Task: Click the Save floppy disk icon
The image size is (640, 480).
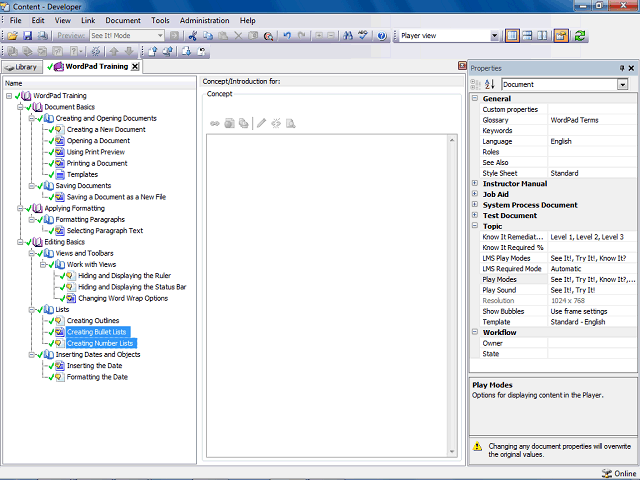Action: click(x=27, y=36)
